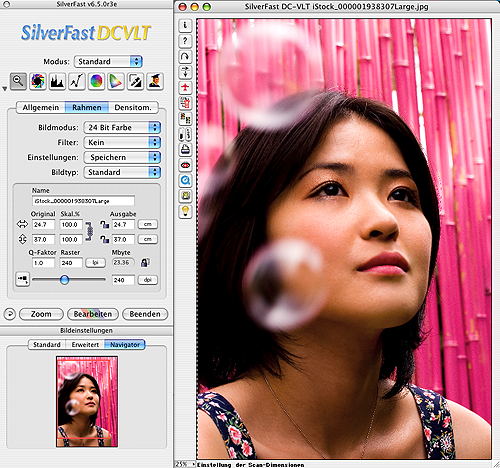This screenshot has width=500, height=468.
Task: Click the Zoom button
Action: coord(41,314)
